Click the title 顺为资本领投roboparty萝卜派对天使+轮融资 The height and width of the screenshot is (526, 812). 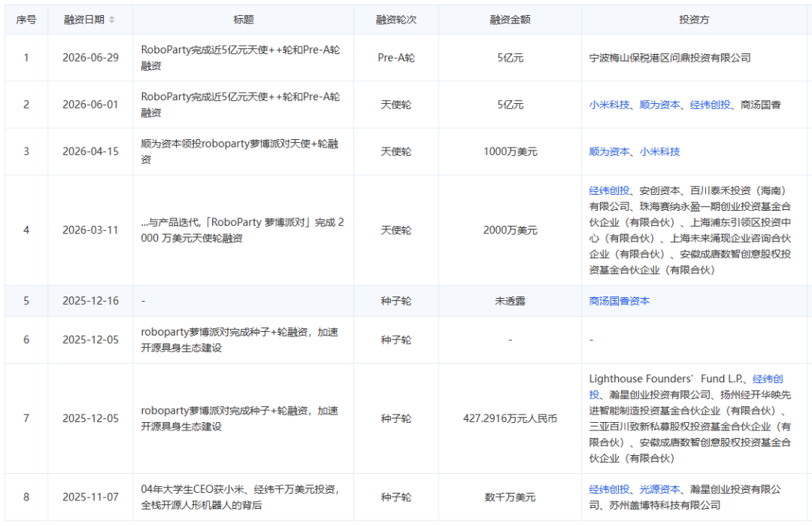coord(241,152)
